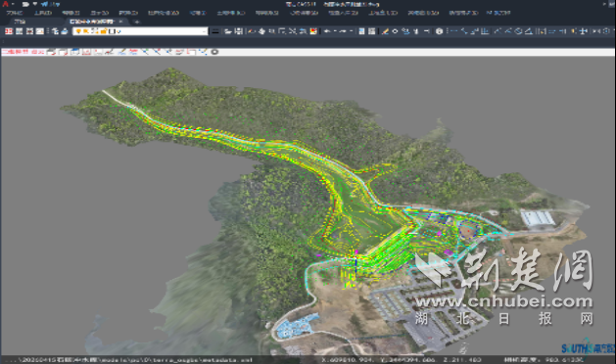Toggle the layer freeze sun icon
Image resolution: width=616 pixels, height=364 pixels.
click(86, 31)
